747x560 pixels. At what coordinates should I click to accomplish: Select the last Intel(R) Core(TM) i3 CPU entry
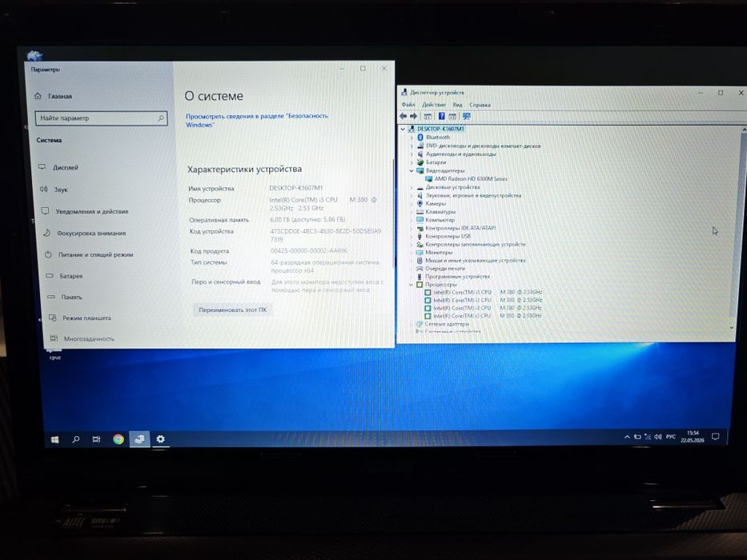[488, 316]
